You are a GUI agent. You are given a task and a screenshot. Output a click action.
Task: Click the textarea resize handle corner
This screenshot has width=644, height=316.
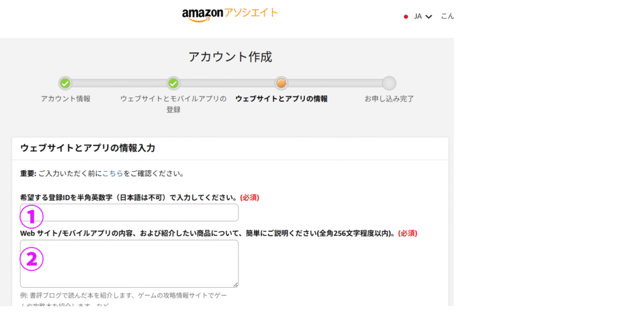pyautogui.click(x=236, y=285)
